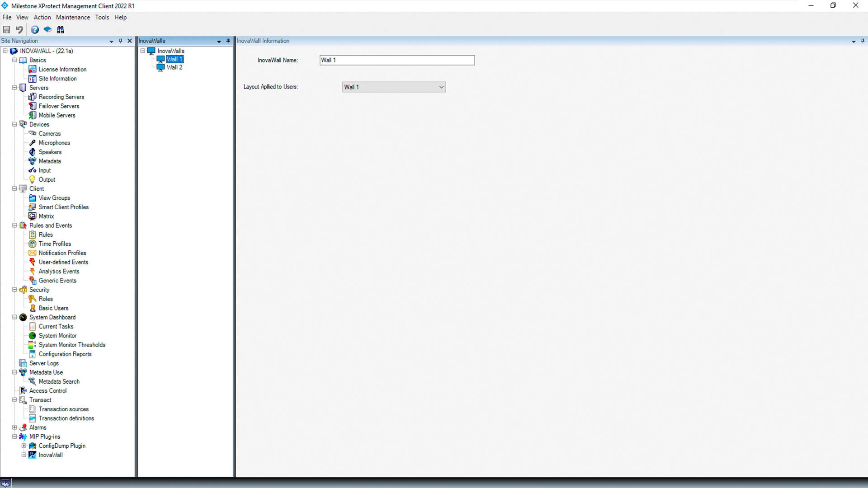Collapse the Servers tree node
Image resolution: width=868 pixels, height=488 pixels.
pyautogui.click(x=14, y=88)
